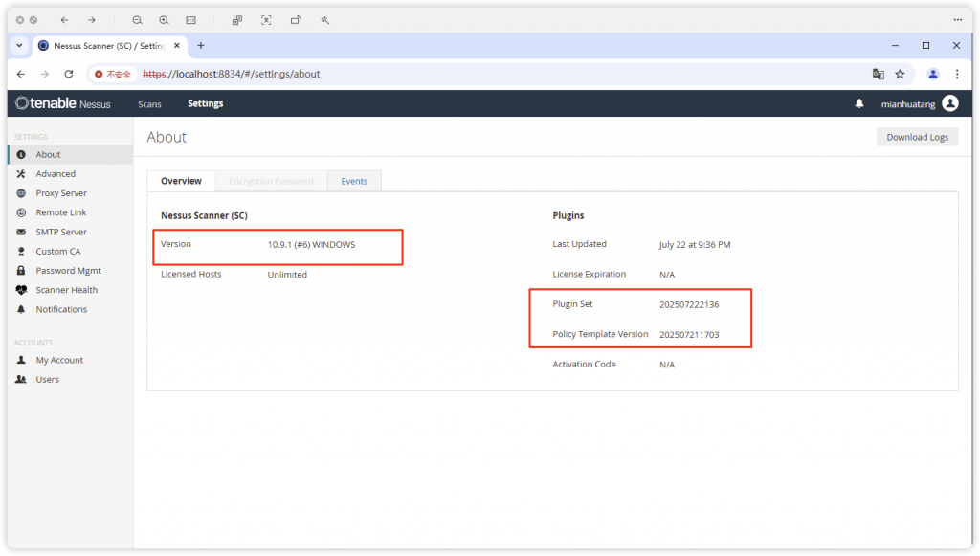Select Password Mgmt in sidebar
The height and width of the screenshot is (556, 980).
click(x=68, y=271)
